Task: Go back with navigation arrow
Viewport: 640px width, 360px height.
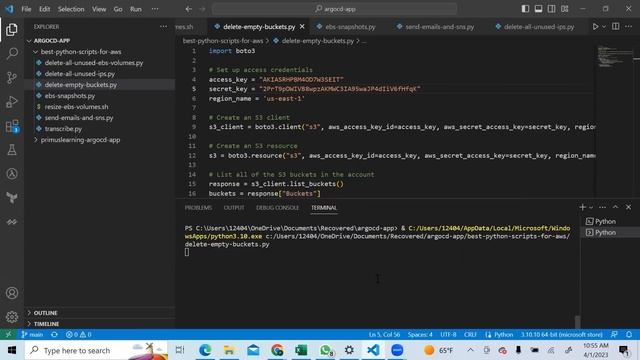Action: (x=189, y=9)
